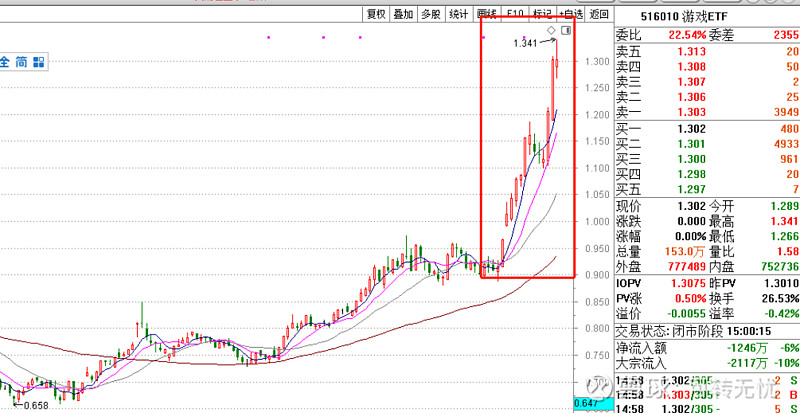Select the 买五 price 1.297

(x=692, y=190)
